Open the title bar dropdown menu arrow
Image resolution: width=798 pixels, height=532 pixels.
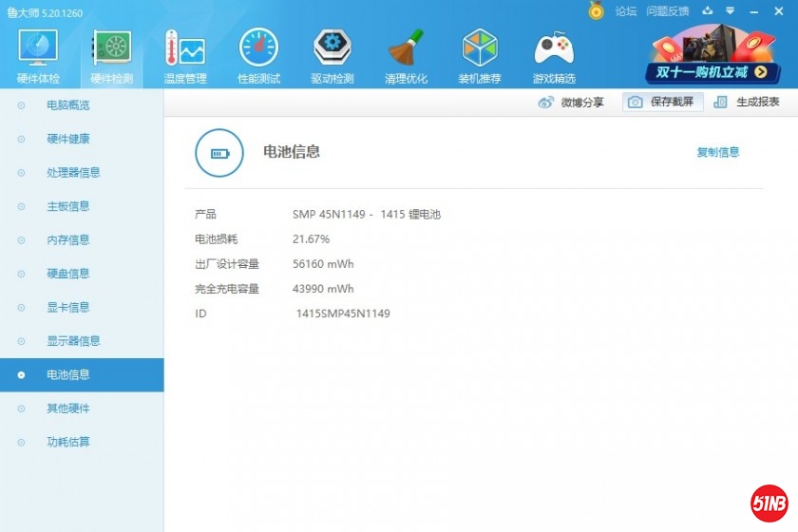[730, 10]
